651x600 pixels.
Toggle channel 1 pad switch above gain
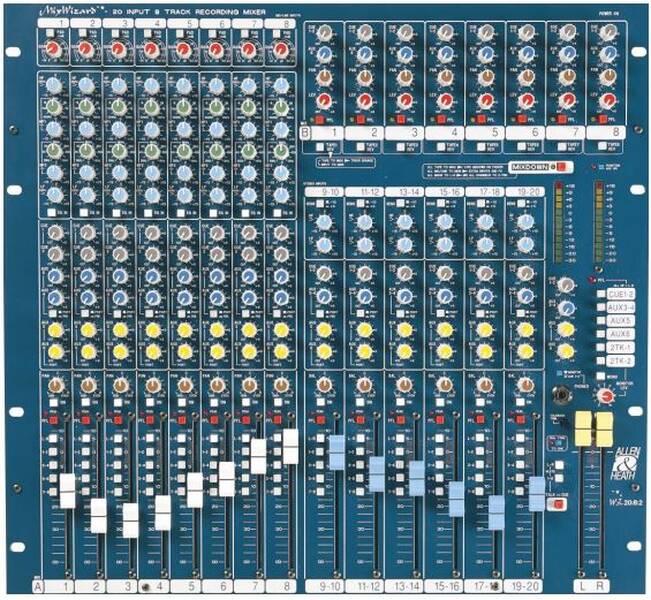coord(50,33)
